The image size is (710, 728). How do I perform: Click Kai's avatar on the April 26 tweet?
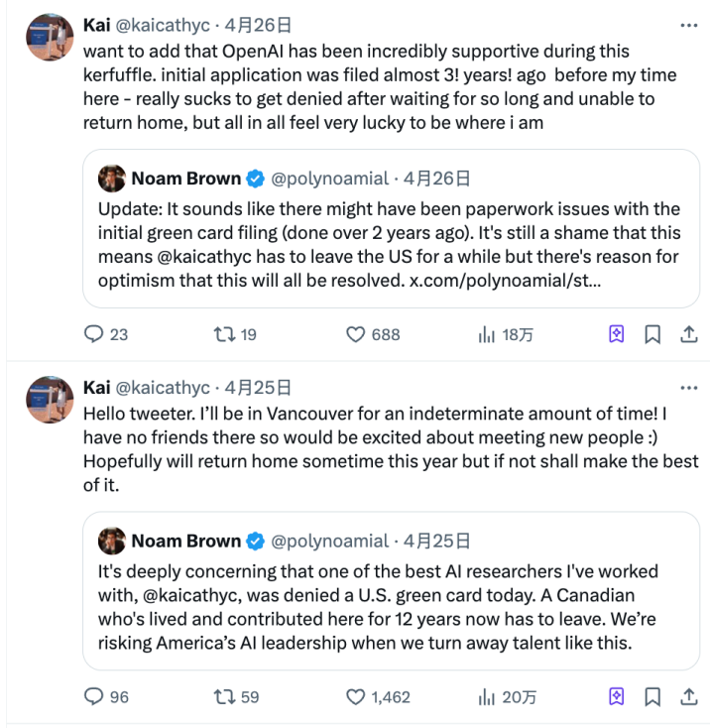(48, 38)
